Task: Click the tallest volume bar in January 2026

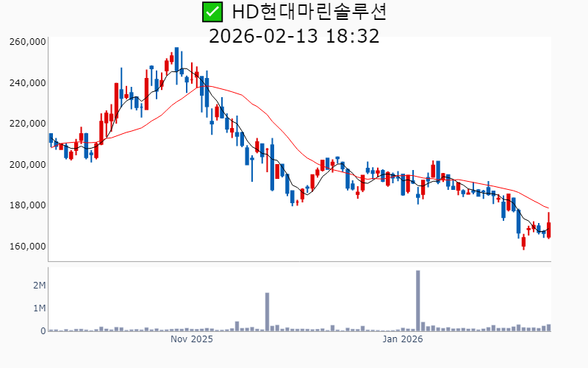Action: pyautogui.click(x=418, y=300)
